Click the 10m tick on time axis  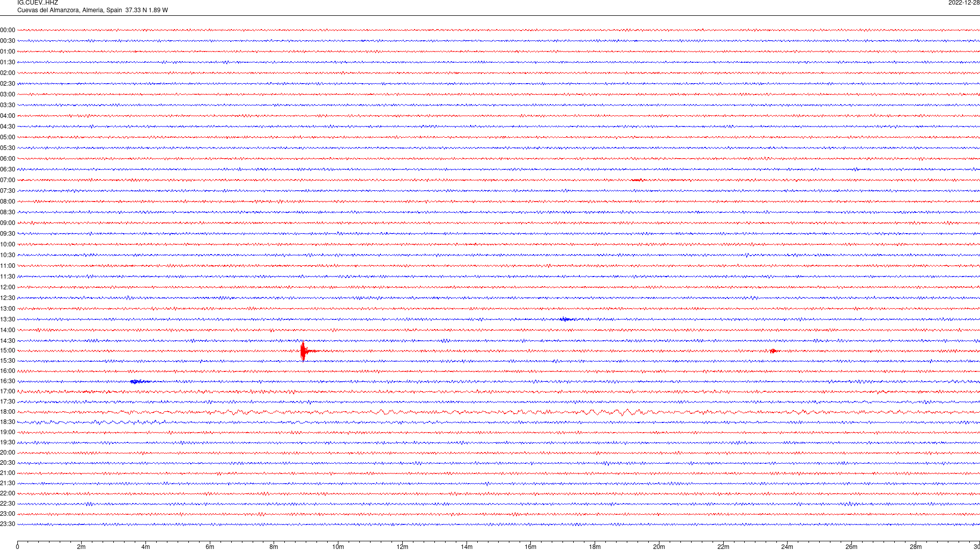338,546
